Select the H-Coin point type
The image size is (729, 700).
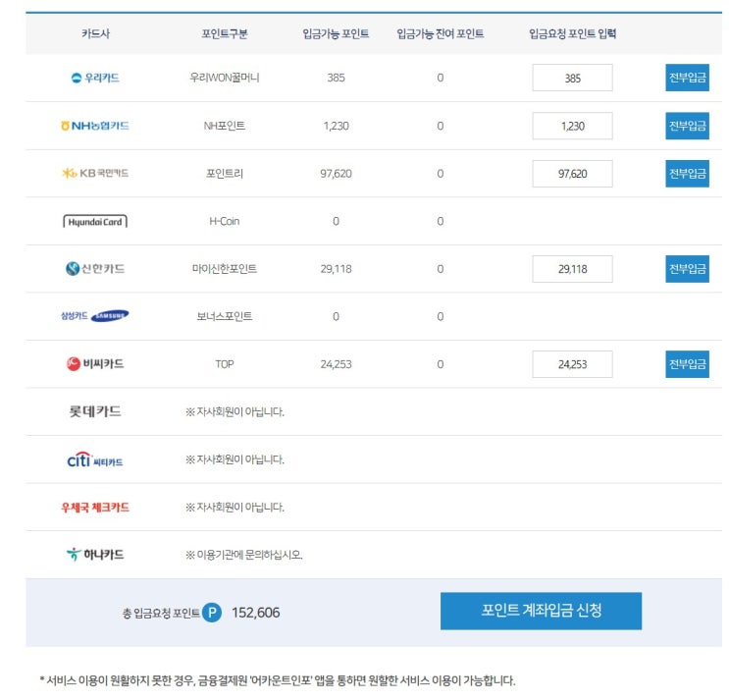225,222
